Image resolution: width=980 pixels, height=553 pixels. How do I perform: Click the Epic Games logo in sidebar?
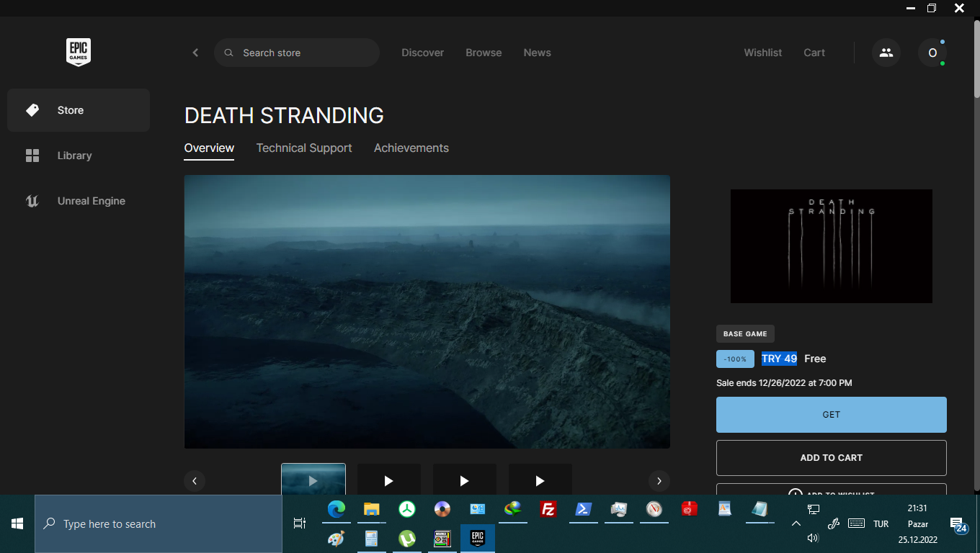[79, 53]
